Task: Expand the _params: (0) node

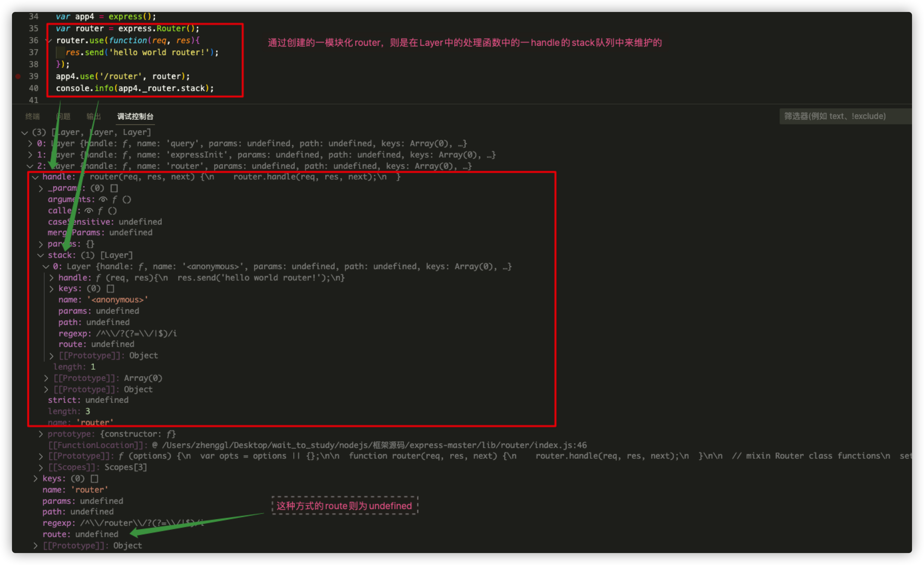Action: pos(41,188)
